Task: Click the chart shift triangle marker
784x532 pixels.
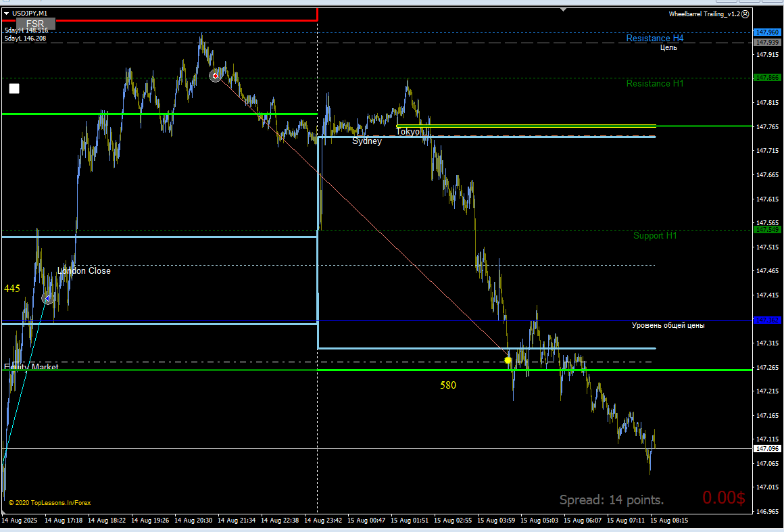Action: click(x=563, y=9)
